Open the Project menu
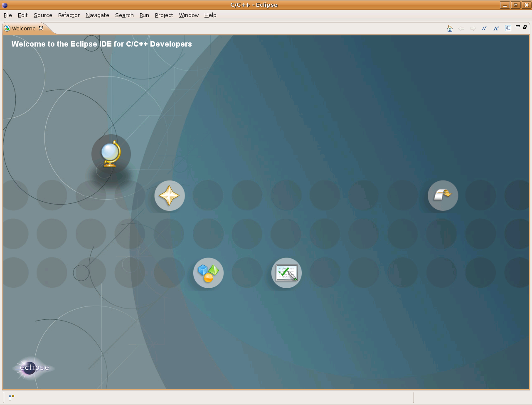 164,15
